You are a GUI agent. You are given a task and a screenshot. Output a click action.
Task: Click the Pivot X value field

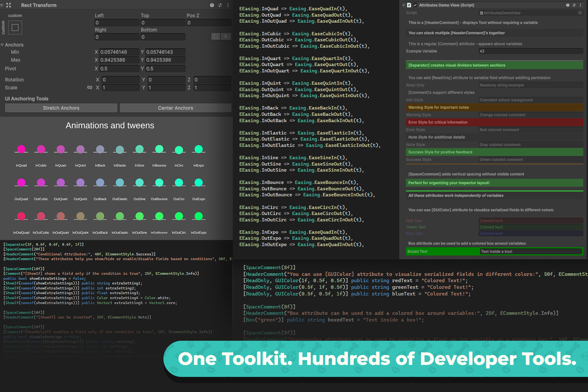(x=119, y=69)
